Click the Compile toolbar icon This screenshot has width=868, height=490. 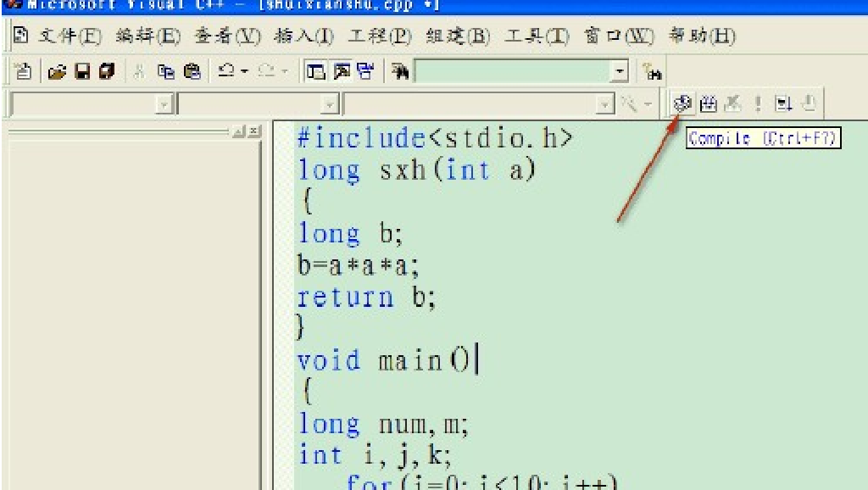(682, 103)
